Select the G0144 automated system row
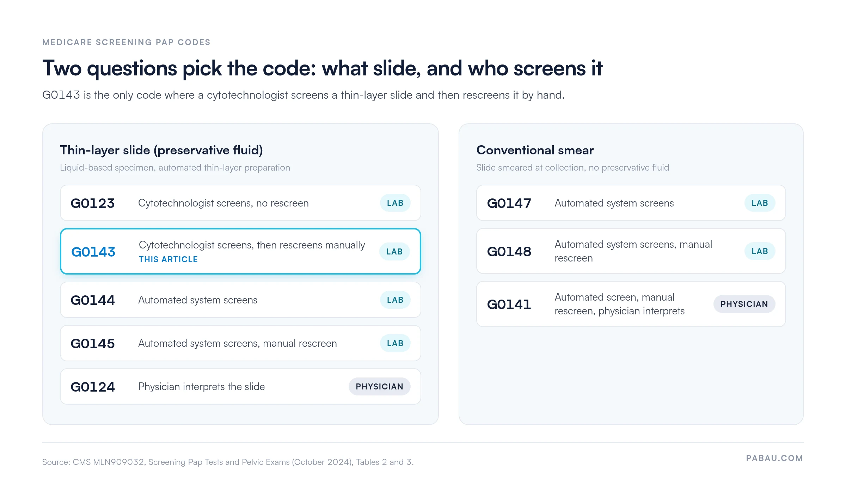Image resolution: width=846 pixels, height=504 pixels. tap(240, 300)
